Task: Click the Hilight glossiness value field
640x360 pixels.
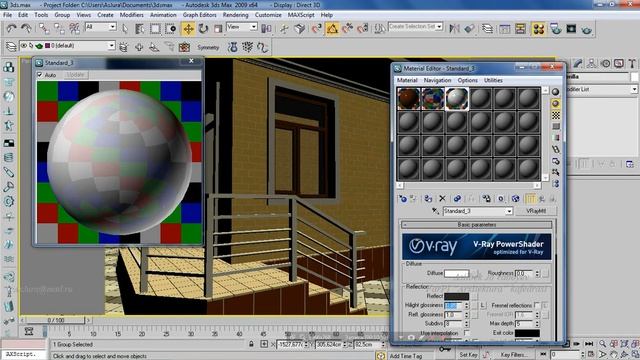Action: tap(453, 305)
